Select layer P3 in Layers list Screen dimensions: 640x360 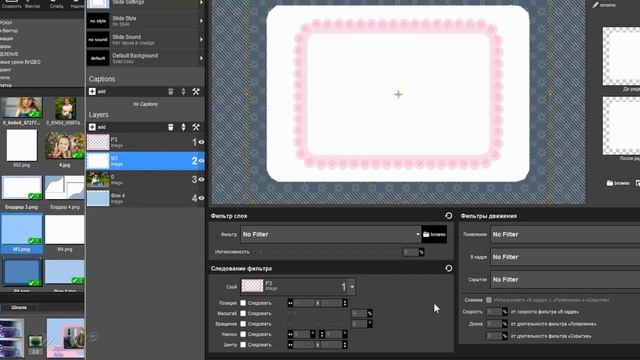click(x=145, y=142)
